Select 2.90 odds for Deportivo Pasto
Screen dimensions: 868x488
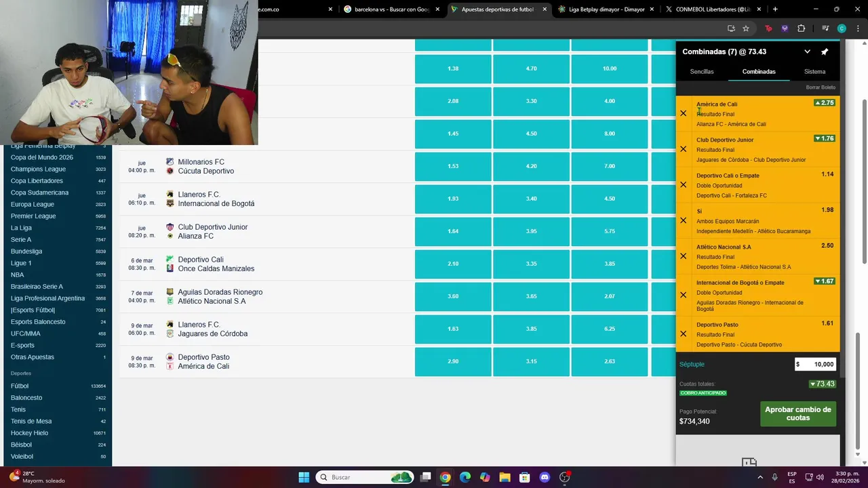point(453,361)
